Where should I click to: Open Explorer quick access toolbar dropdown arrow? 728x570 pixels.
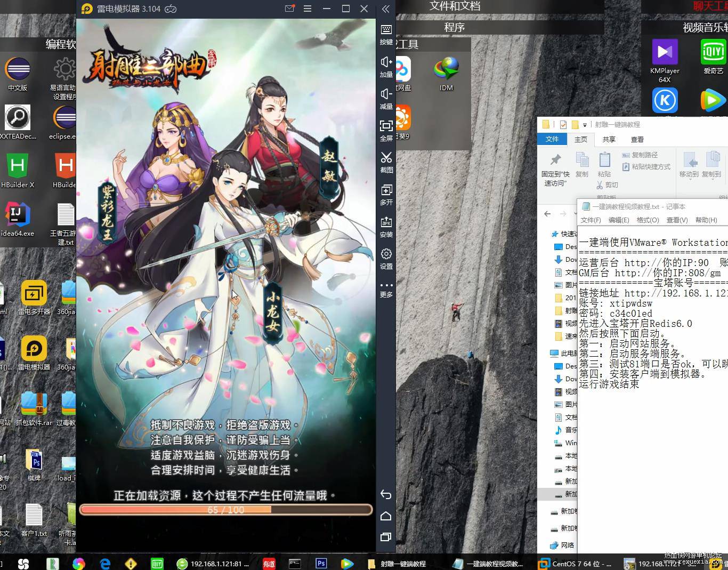click(585, 125)
